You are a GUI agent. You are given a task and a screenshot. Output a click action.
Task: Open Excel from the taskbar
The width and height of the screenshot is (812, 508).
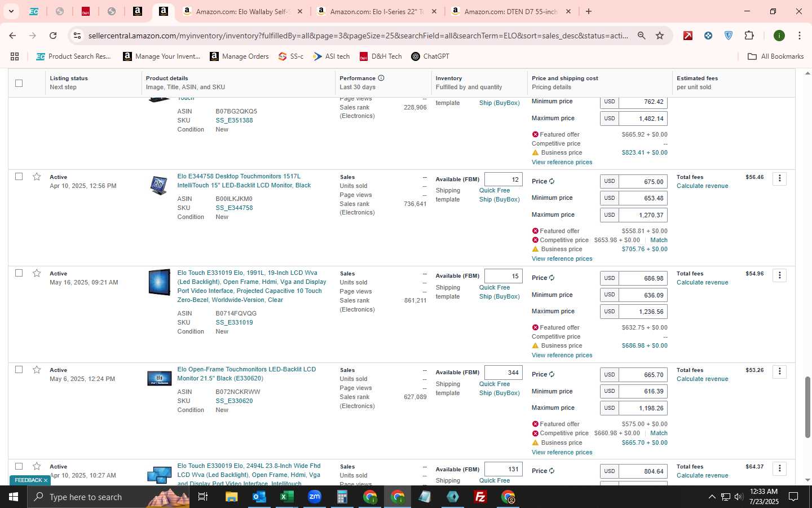286,497
